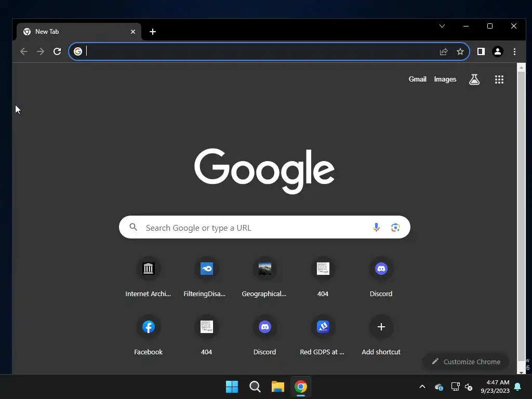Open Gmail link

tap(417, 79)
